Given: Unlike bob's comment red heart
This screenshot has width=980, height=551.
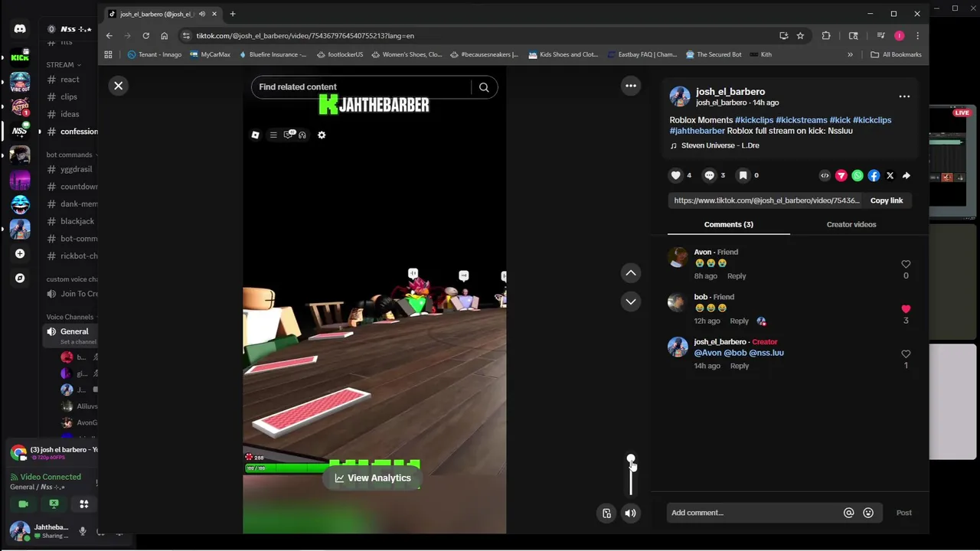Looking at the screenshot, I should coord(906,309).
